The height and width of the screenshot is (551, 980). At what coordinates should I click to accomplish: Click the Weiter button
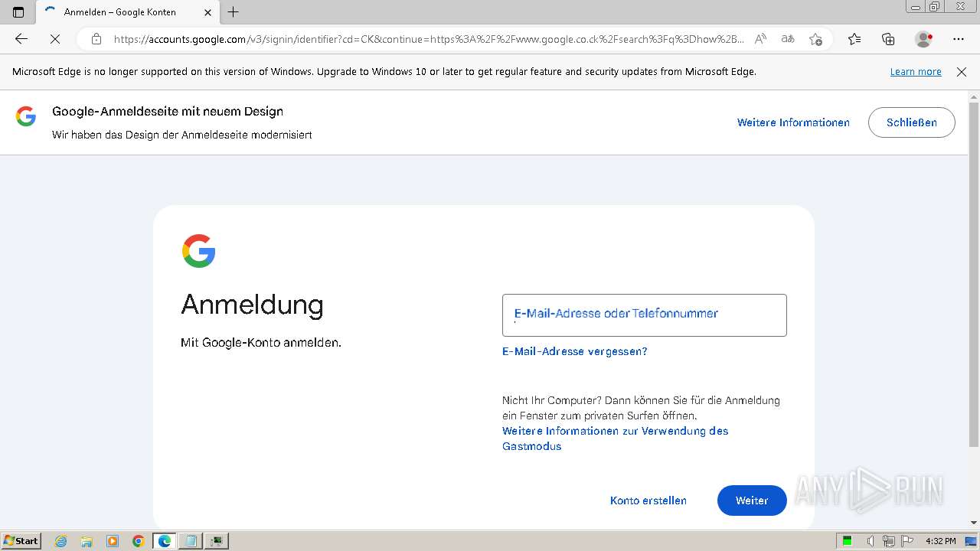[x=752, y=500]
